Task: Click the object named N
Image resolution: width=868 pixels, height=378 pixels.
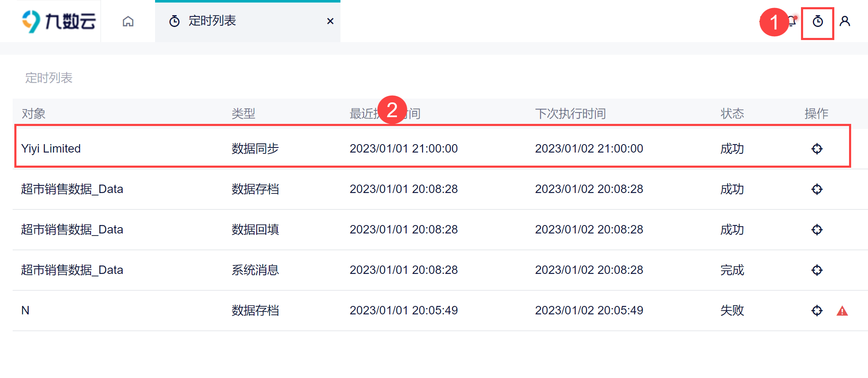Action: pyautogui.click(x=25, y=311)
